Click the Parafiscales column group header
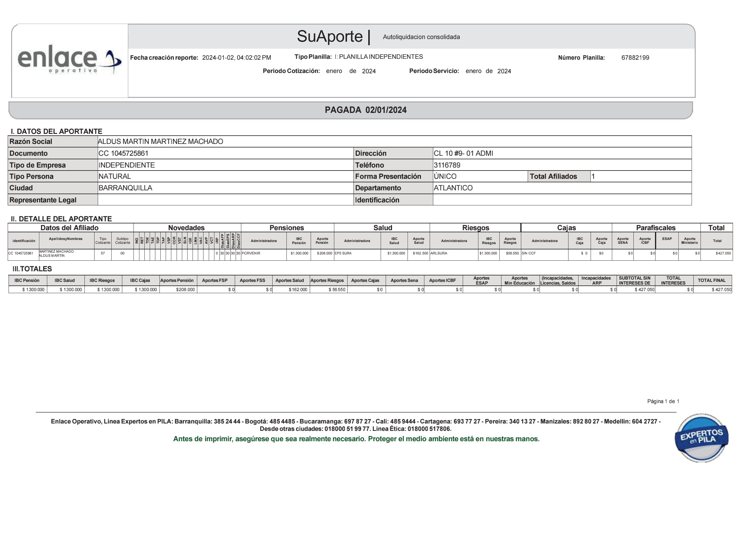The width and height of the screenshot is (756, 547). 655,228
